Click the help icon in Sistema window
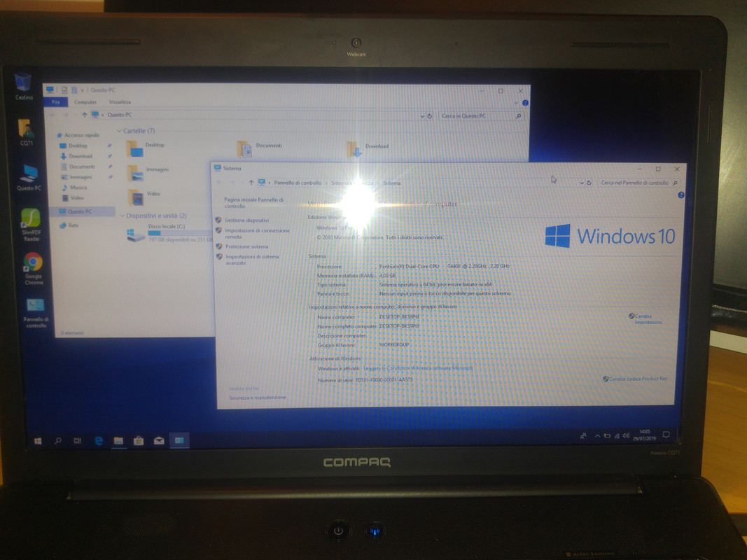 point(680,195)
